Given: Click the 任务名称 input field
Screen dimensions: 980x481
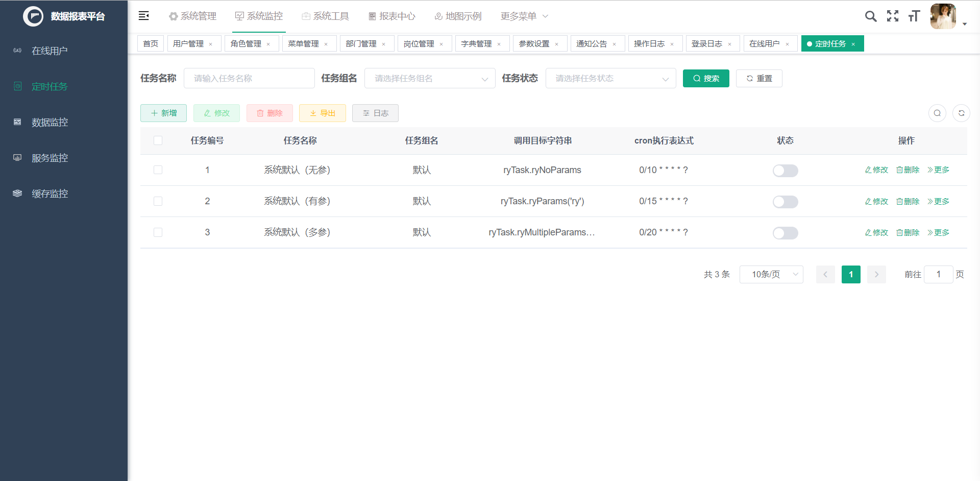Looking at the screenshot, I should coord(249,78).
